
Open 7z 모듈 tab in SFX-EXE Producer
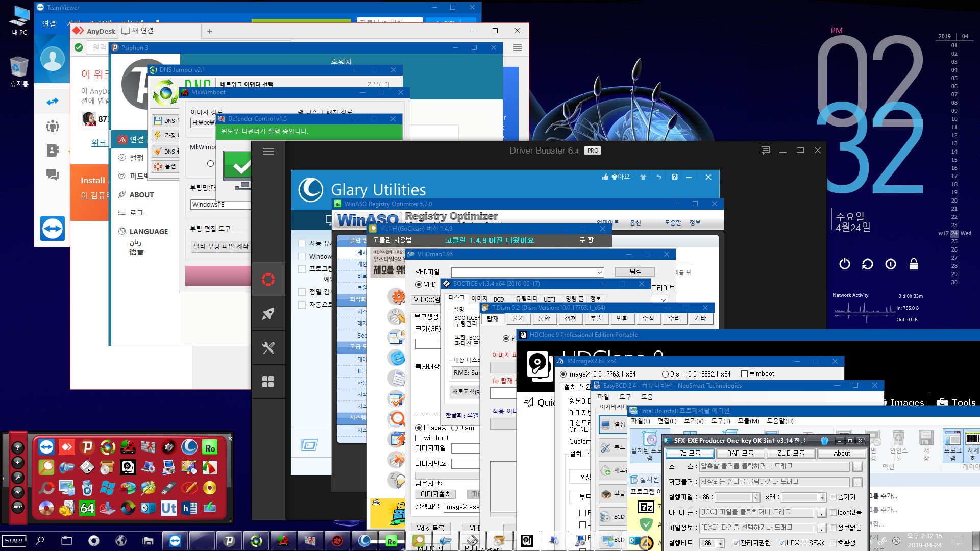690,453
